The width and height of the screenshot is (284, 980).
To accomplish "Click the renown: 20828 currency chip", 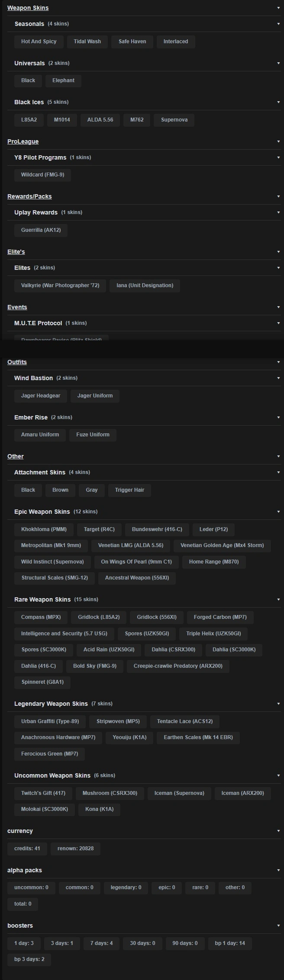I will pyautogui.click(x=75, y=849).
